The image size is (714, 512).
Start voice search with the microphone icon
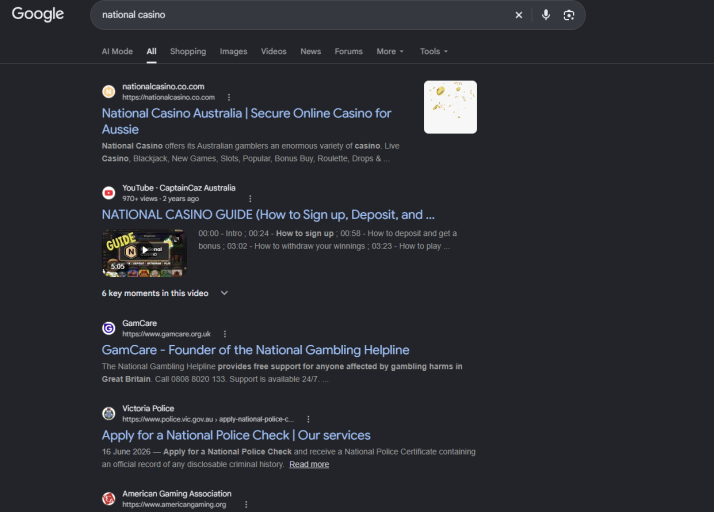[x=546, y=15]
